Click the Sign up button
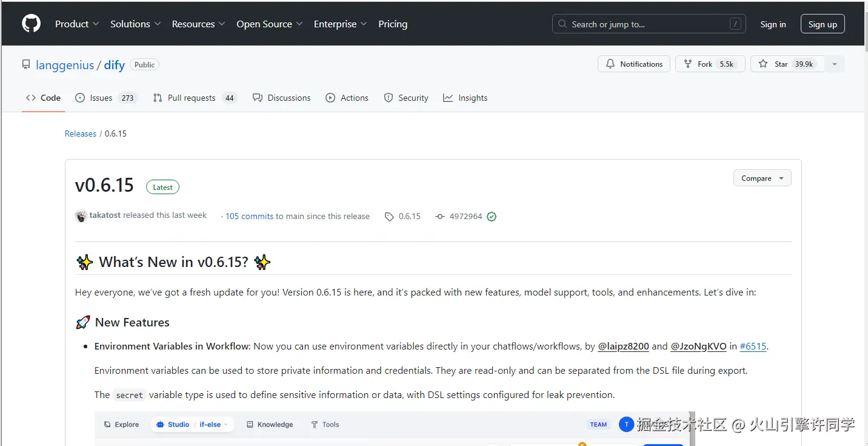Image resolution: width=868 pixels, height=446 pixels. (x=823, y=24)
